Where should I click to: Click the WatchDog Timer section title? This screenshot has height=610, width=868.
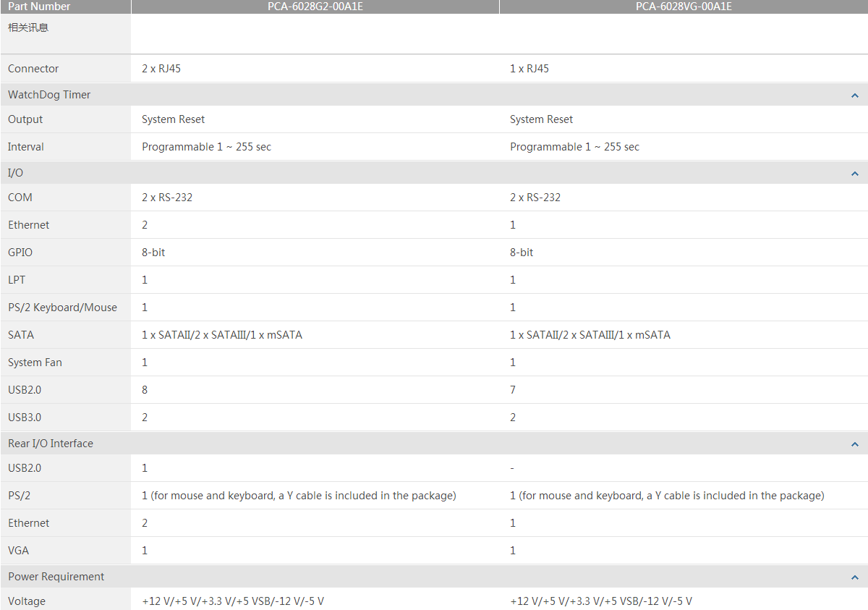tap(49, 95)
